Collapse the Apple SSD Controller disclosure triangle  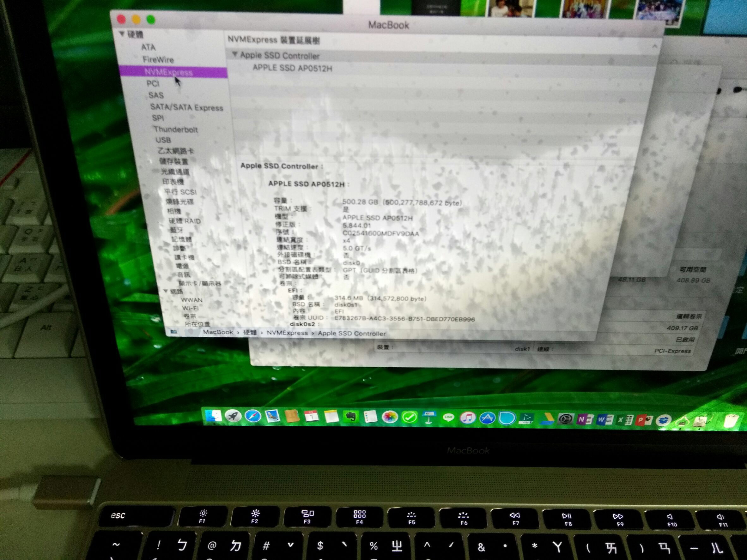pos(235,54)
